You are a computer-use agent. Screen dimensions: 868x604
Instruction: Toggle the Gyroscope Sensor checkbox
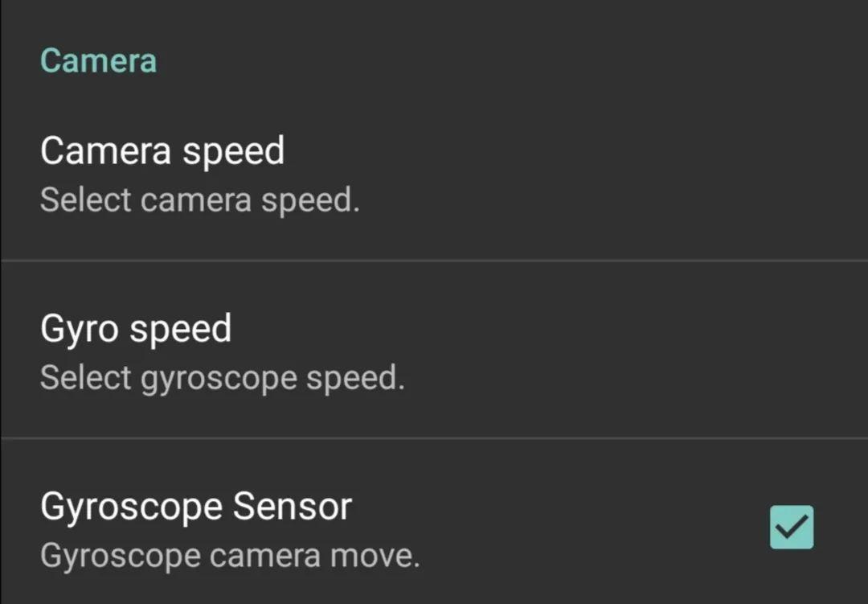tap(791, 527)
